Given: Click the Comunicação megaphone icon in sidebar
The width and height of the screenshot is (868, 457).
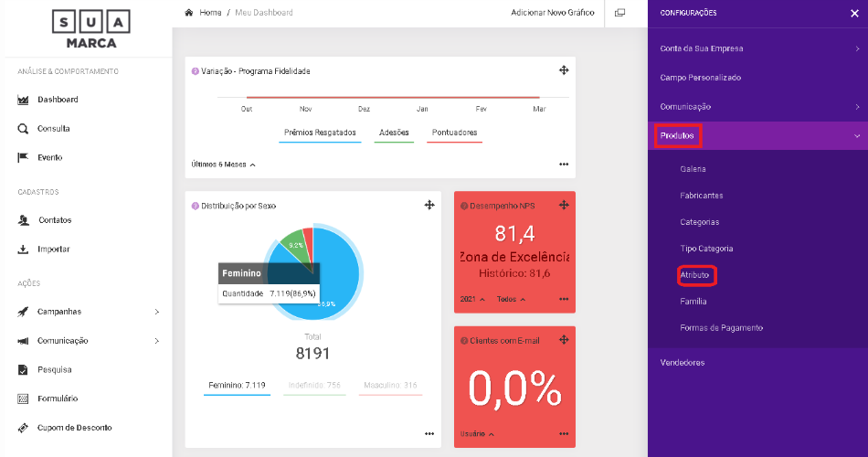Looking at the screenshot, I should 24,341.
